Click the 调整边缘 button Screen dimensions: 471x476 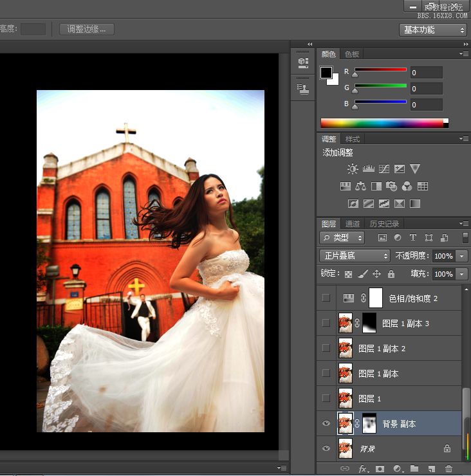(87, 30)
